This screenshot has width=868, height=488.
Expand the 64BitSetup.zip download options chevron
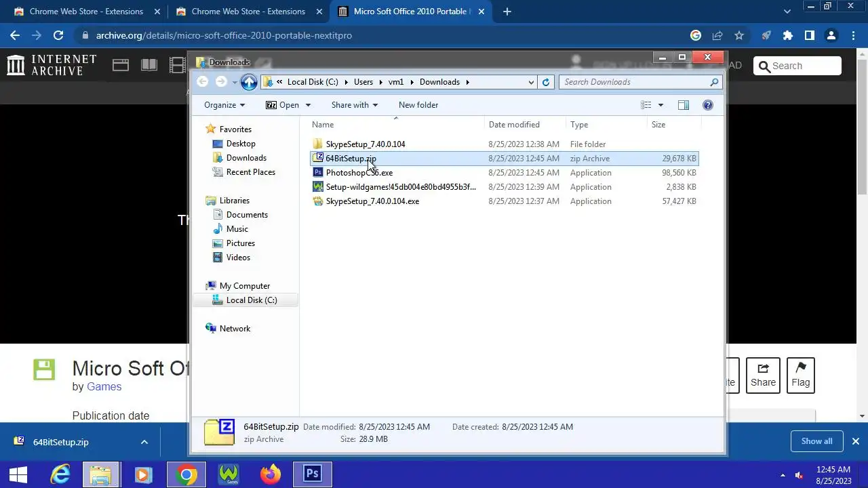[144, 442]
